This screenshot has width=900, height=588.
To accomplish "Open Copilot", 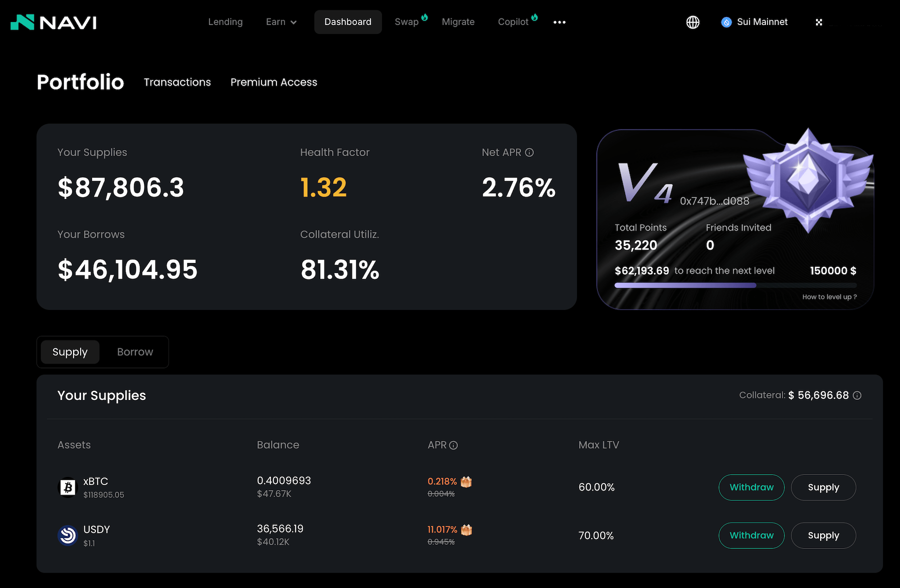I will (x=513, y=22).
